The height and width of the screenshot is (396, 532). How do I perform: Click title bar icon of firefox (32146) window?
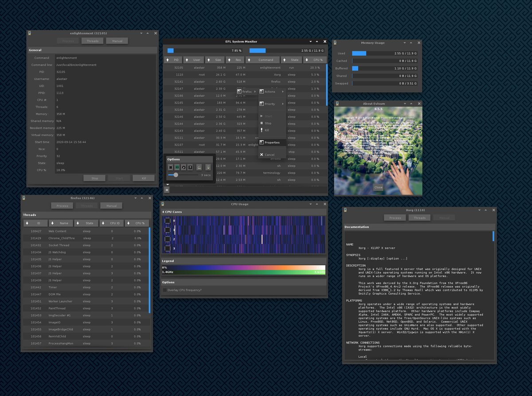[x=24, y=198]
